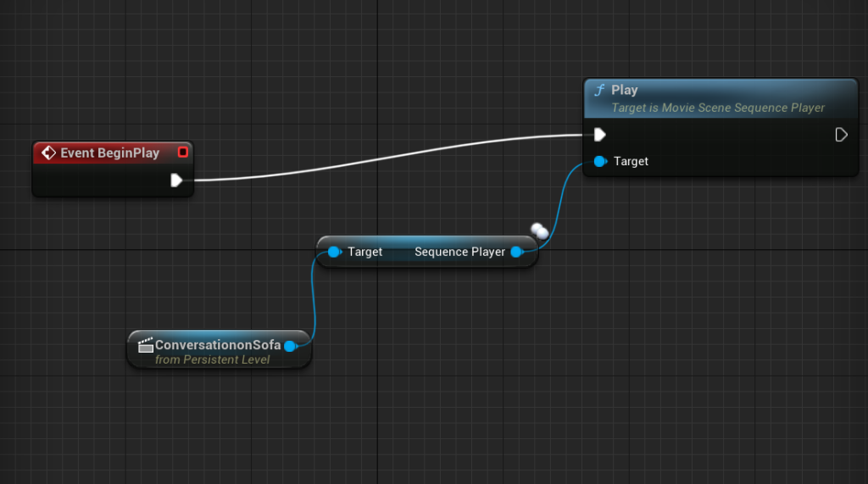This screenshot has height=484, width=868.
Task: Click the 'from Persistent Level' subtitle text
Action: tap(212, 360)
